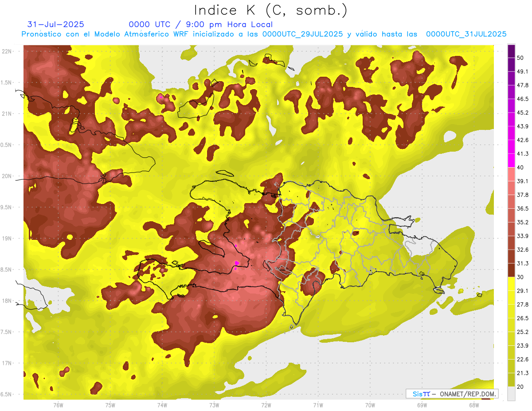The width and height of the screenshot is (532, 411).
Task: Click the color scale value "29.1"
Action: tap(522, 291)
